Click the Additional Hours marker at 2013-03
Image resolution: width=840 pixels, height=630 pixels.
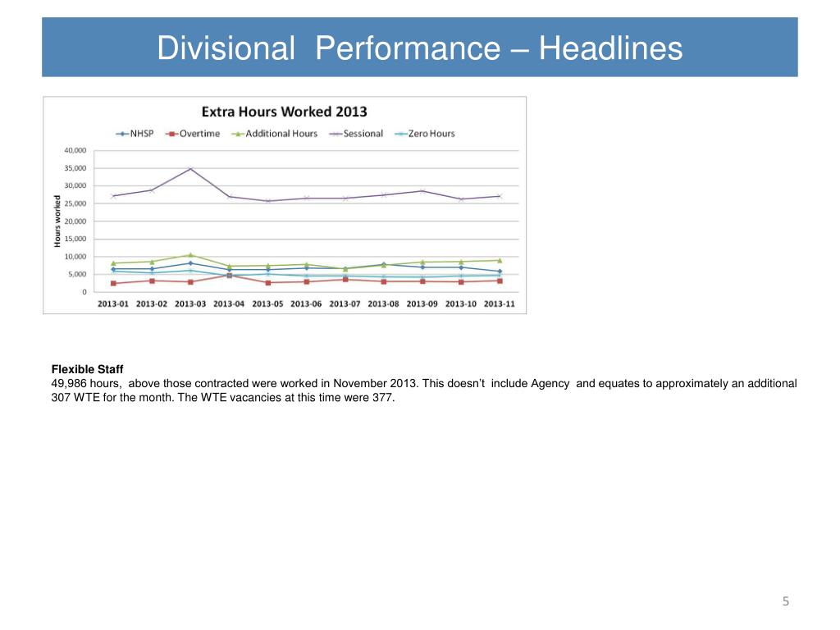click(190, 255)
